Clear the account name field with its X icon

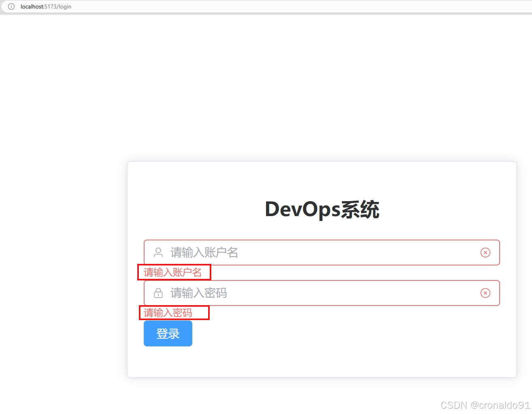(x=485, y=253)
